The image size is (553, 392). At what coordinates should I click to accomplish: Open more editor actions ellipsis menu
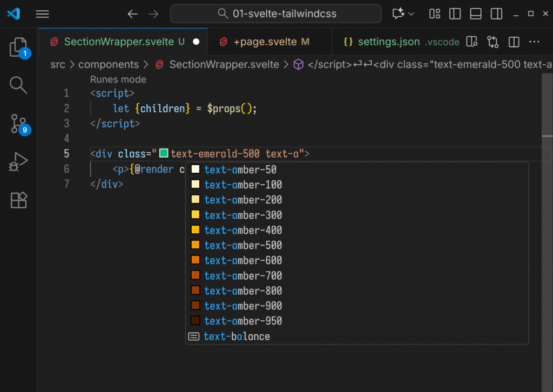pyautogui.click(x=534, y=42)
